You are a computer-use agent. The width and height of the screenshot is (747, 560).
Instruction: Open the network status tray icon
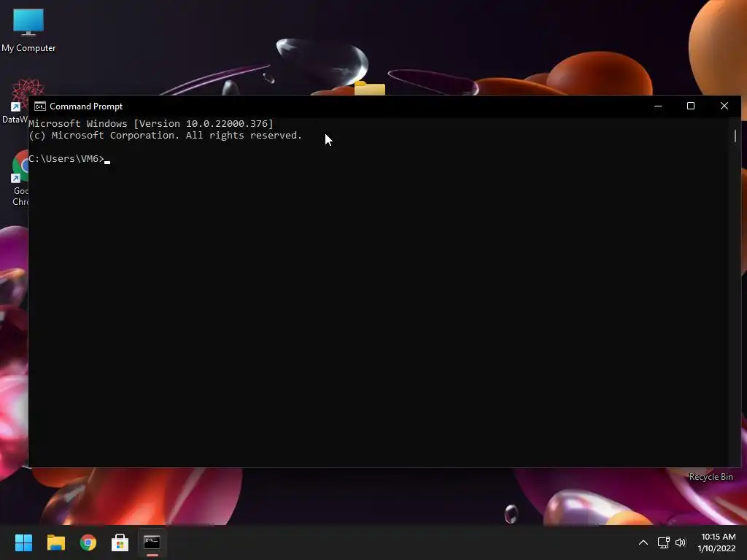[664, 542]
